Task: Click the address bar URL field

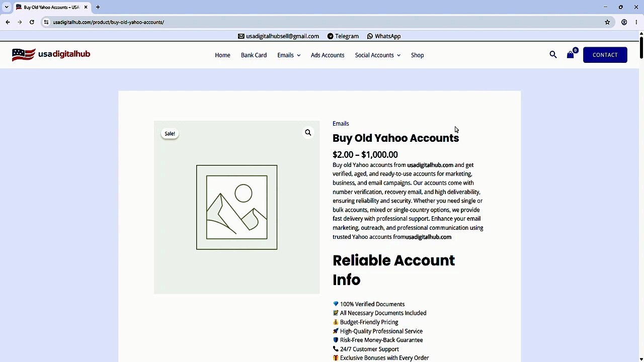Action: pyautogui.click(x=322, y=22)
